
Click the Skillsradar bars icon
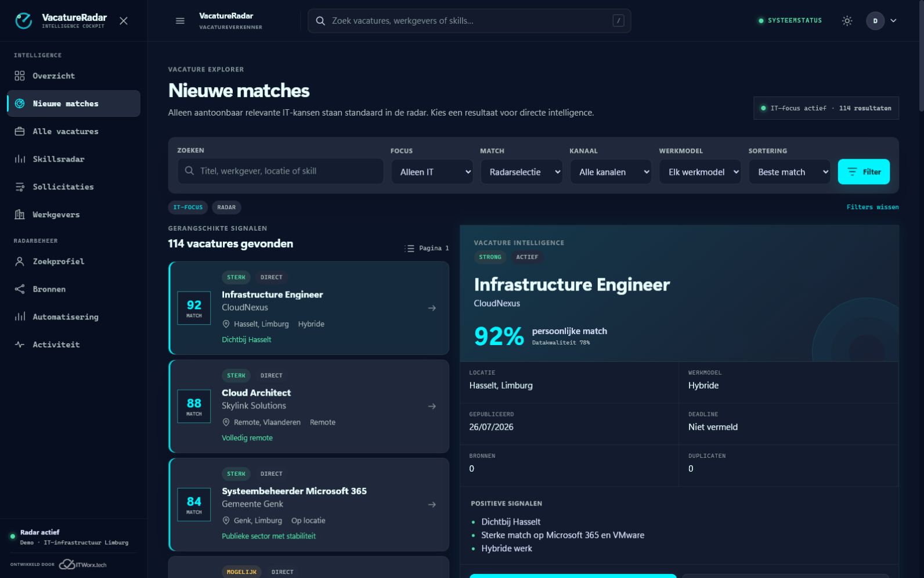point(20,159)
